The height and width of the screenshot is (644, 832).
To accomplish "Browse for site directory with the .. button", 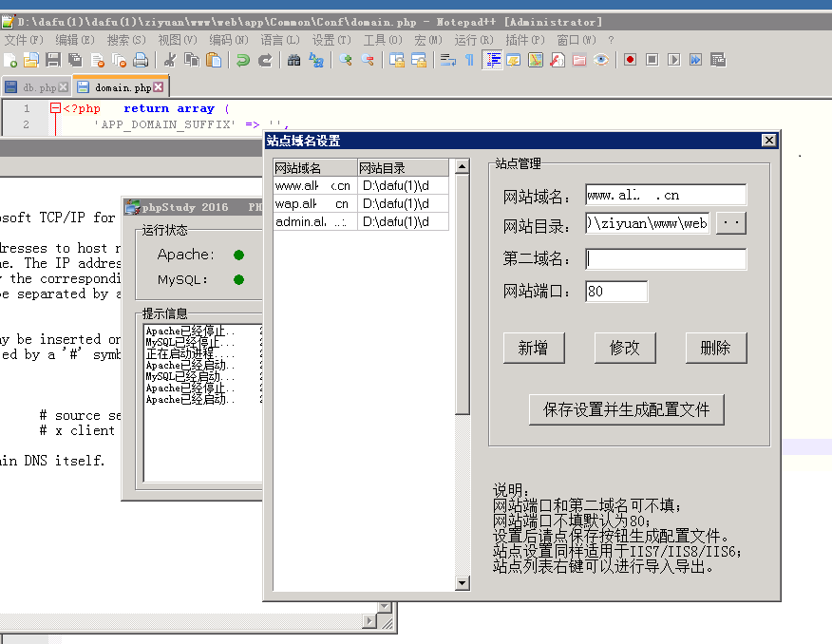I will click(731, 223).
